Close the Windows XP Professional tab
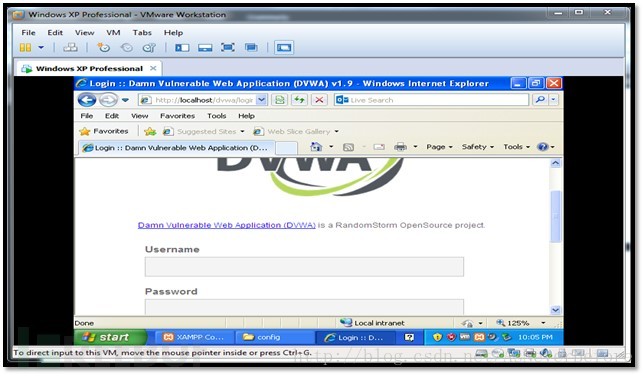The height and width of the screenshot is (376, 644). pyautogui.click(x=153, y=68)
